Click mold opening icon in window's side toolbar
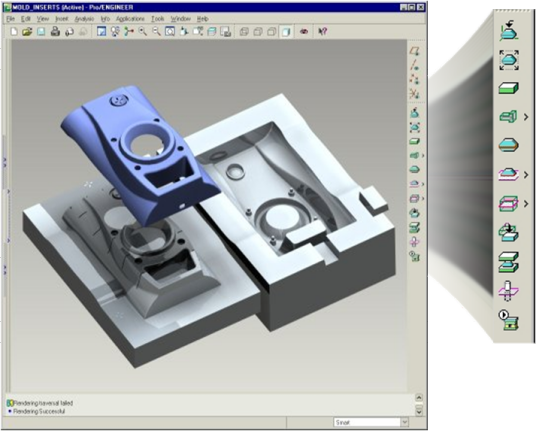Viewport: 536px width, 431px height. [x=414, y=227]
